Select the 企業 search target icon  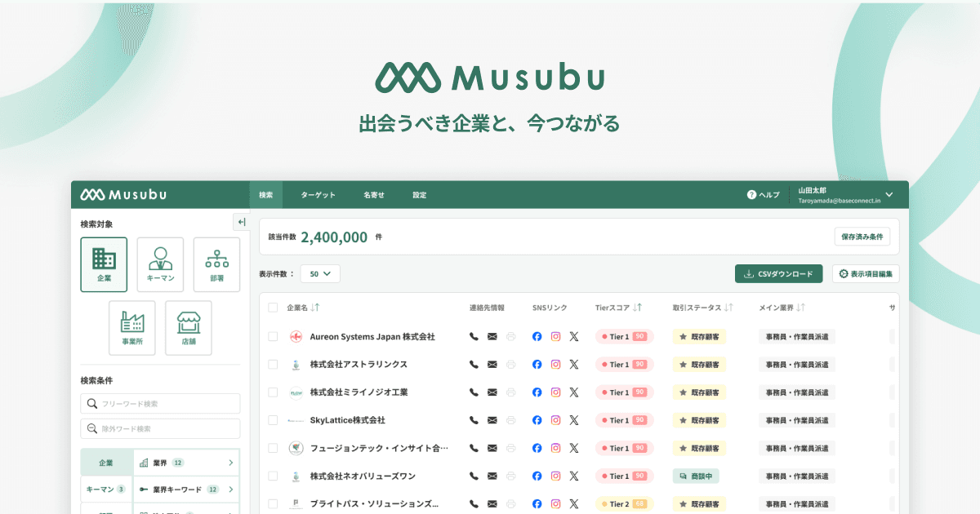point(104,264)
